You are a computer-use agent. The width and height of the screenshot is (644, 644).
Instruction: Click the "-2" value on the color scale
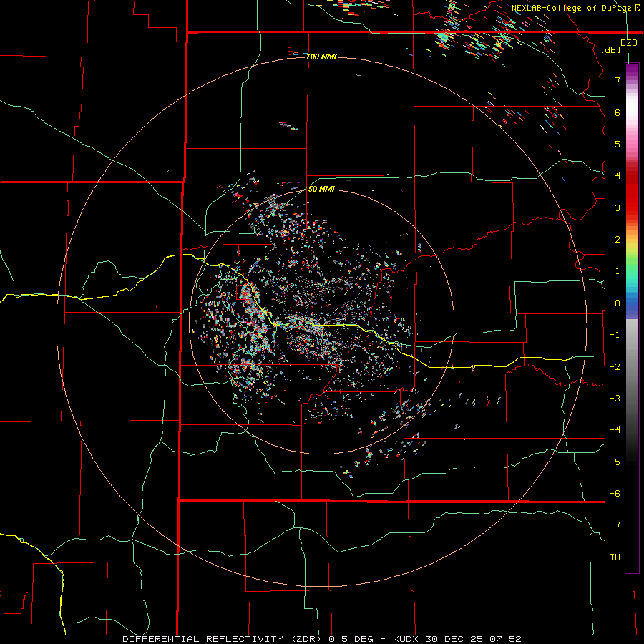(615, 366)
